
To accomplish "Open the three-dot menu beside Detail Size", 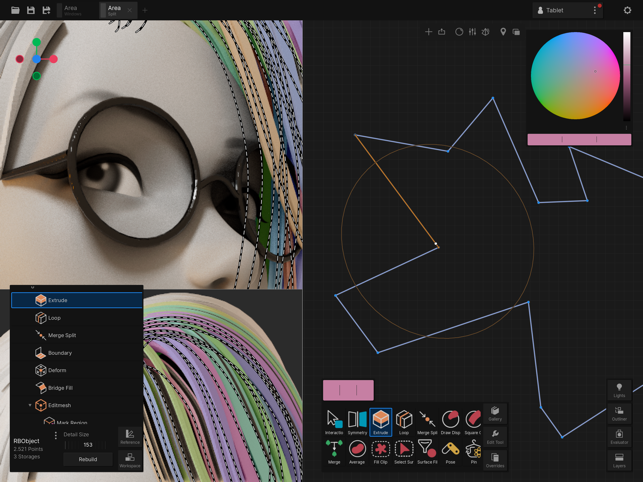I will pos(56,435).
